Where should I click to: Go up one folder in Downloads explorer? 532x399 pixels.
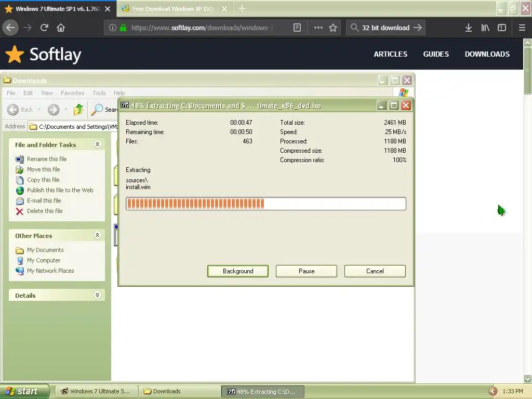tap(78, 110)
